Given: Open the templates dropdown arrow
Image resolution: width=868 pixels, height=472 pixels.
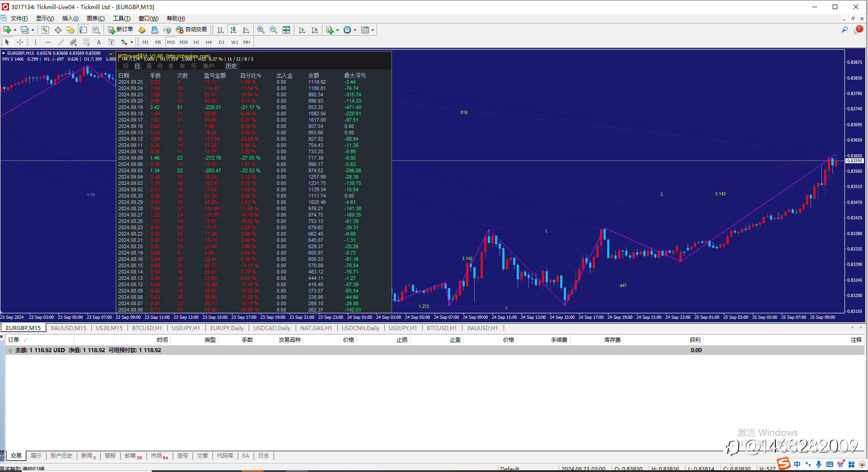Looking at the screenshot, I should (x=373, y=30).
